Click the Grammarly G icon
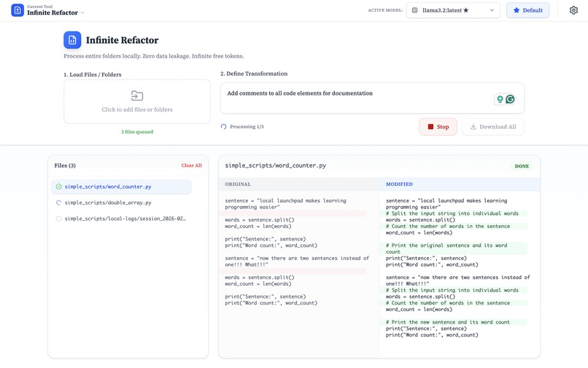588x368 pixels. pyautogui.click(x=510, y=99)
